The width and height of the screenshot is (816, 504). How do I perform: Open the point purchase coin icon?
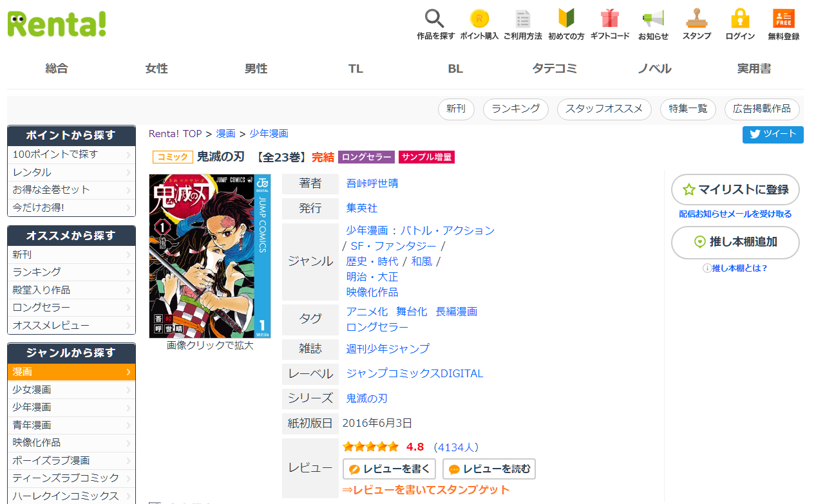pos(479,19)
